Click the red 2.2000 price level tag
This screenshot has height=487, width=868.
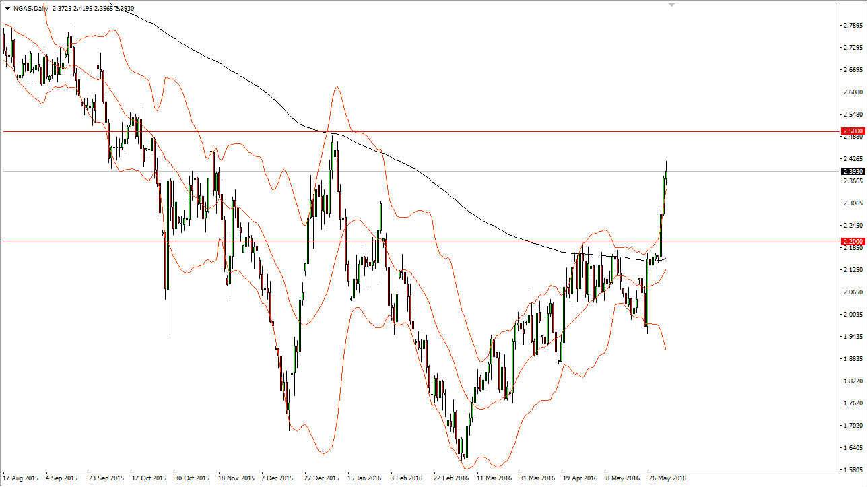point(853,241)
